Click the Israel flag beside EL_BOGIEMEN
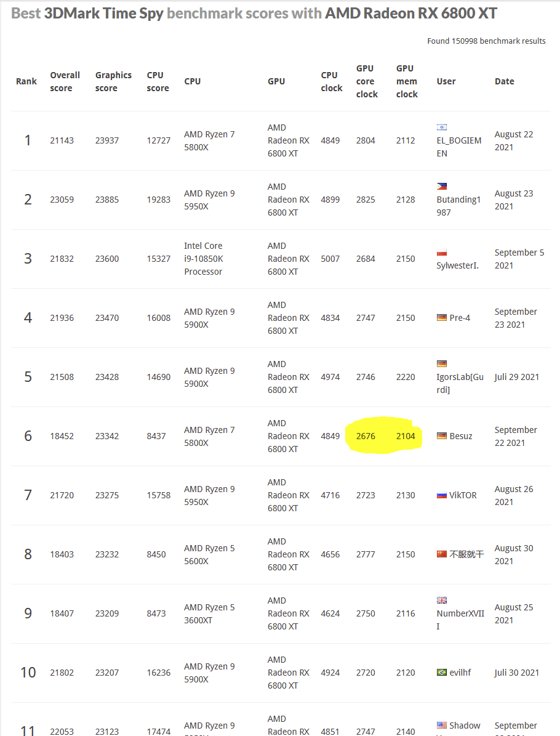Viewport: 560px width, 736px height. coord(442,127)
